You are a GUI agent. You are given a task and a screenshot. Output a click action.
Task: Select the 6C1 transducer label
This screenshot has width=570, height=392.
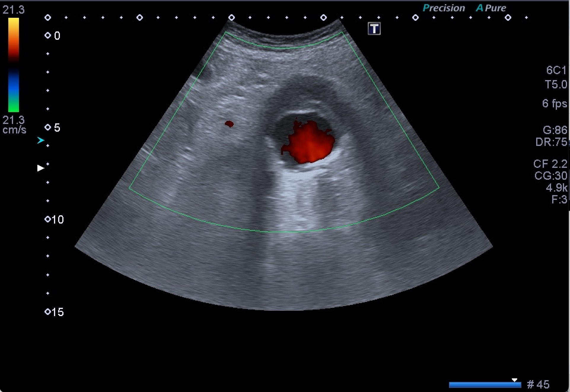tap(556, 70)
